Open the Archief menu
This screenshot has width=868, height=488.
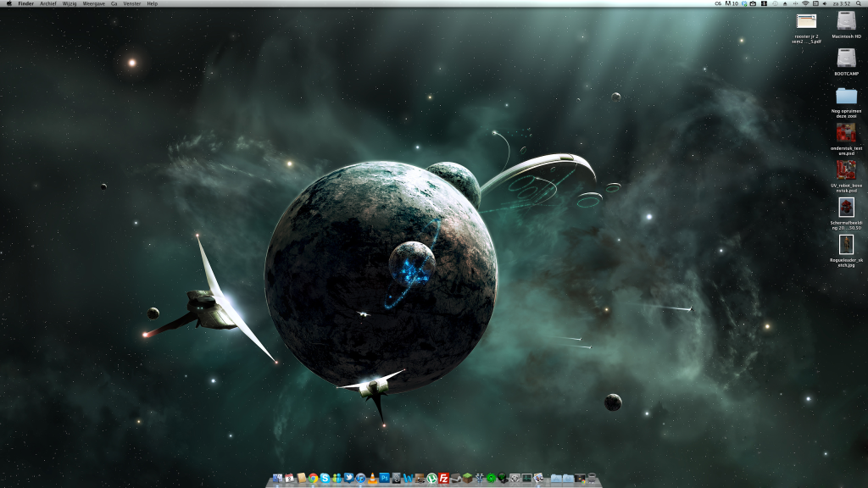[x=48, y=3]
